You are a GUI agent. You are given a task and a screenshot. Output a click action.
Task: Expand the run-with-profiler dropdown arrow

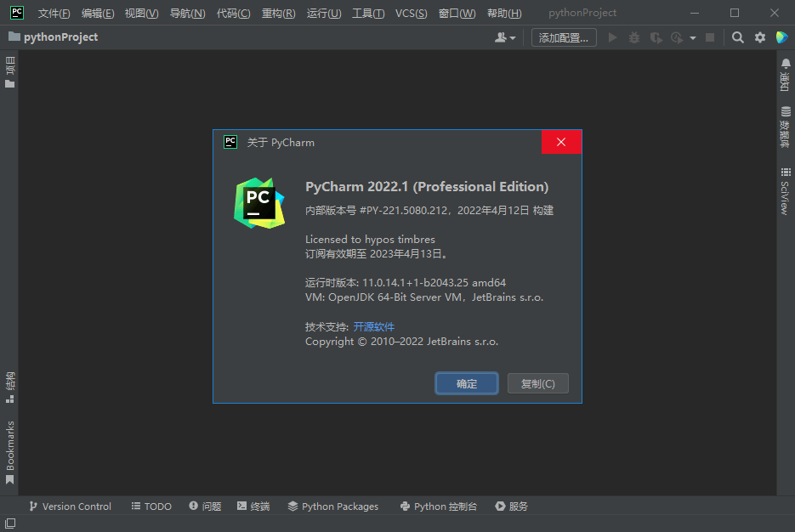click(x=693, y=38)
